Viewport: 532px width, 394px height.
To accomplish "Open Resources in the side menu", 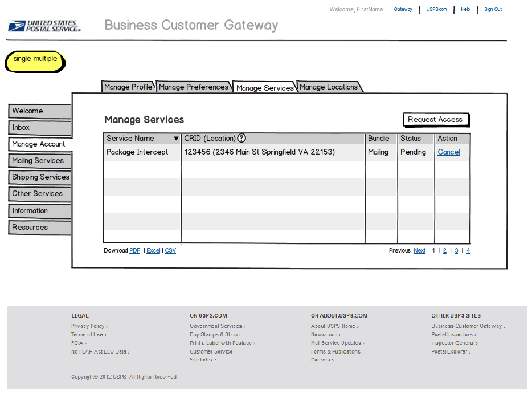I will 40,228.
